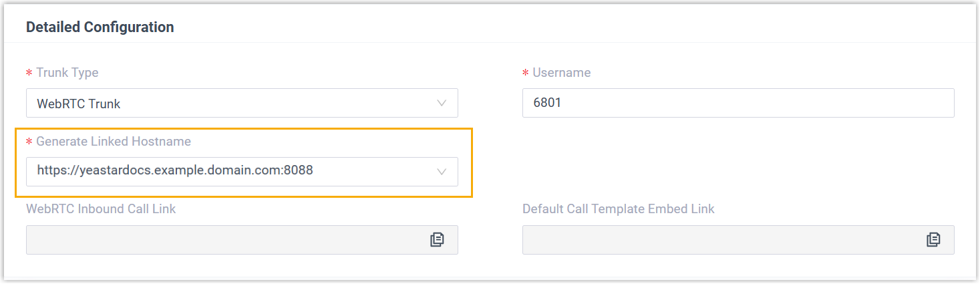Click the red asterisk beside Username
The height and width of the screenshot is (284, 980).
pos(525,73)
